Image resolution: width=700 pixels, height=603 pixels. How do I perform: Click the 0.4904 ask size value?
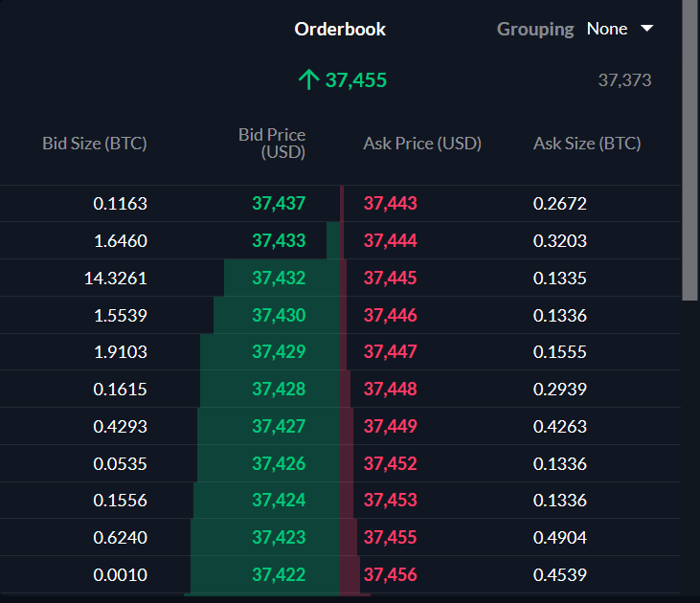[x=560, y=538]
